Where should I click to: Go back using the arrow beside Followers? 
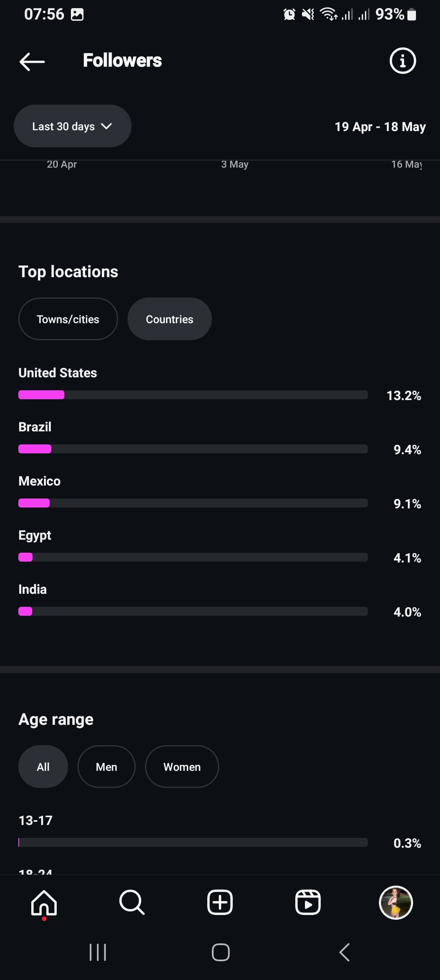(32, 61)
